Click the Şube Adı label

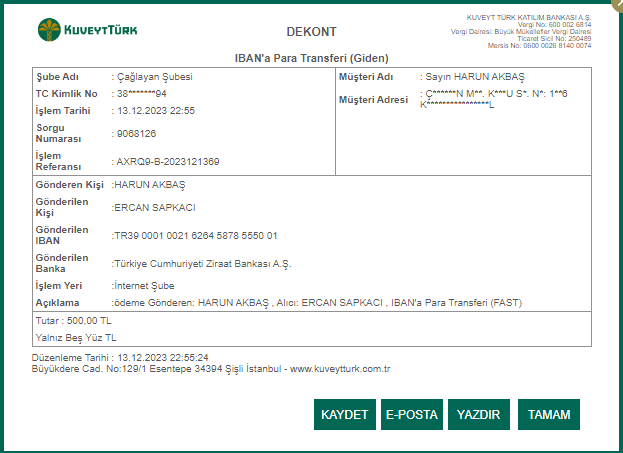click(57, 77)
